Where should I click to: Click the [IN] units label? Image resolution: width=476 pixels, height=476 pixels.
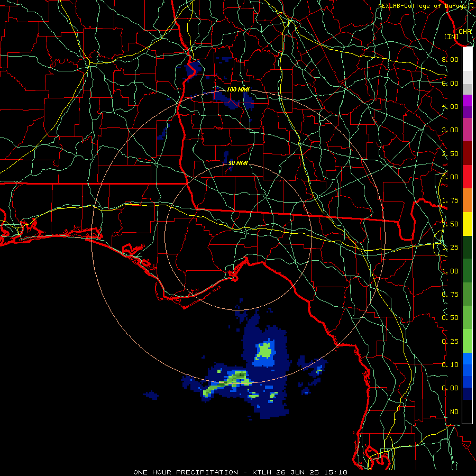(x=452, y=36)
